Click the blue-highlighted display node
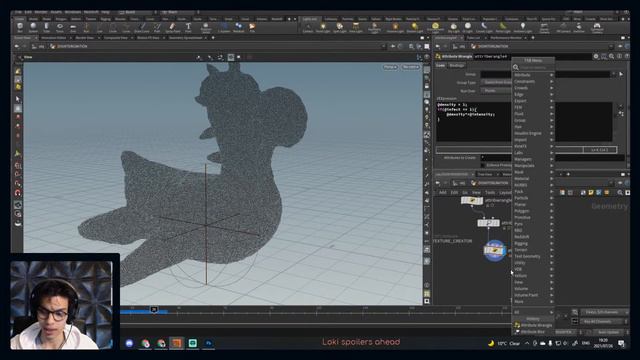Image resolution: width=640 pixels, height=360 pixels. 494,251
